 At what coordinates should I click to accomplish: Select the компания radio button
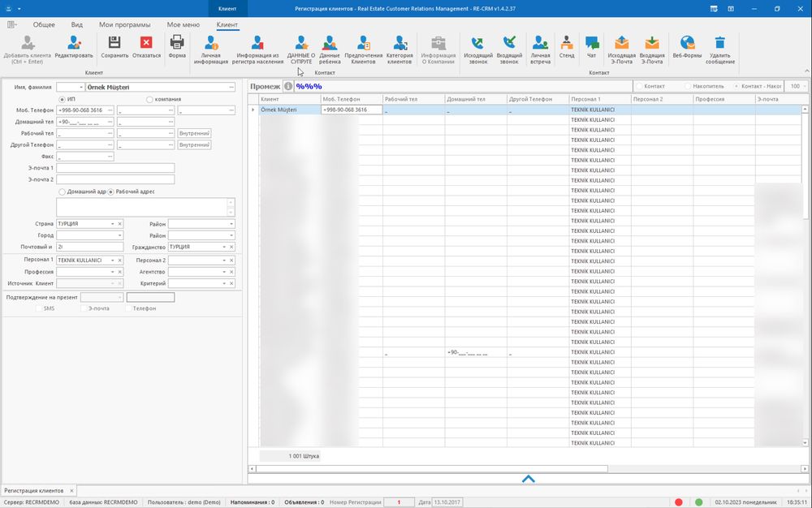[x=149, y=99]
